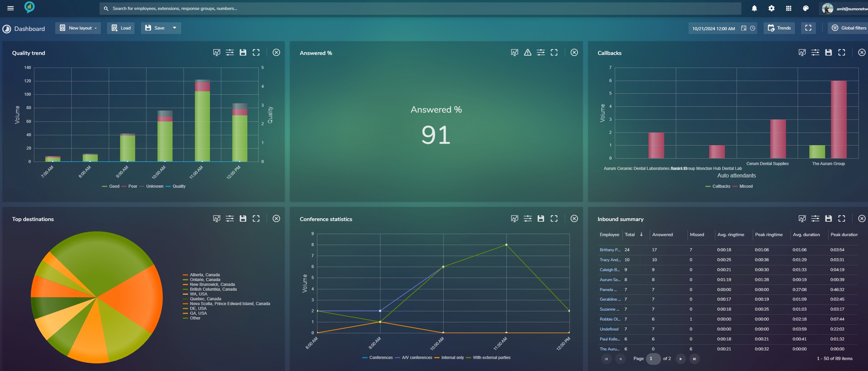The image size is (868, 371).
Task: Open the date calendar picker icon
Action: 743,28
